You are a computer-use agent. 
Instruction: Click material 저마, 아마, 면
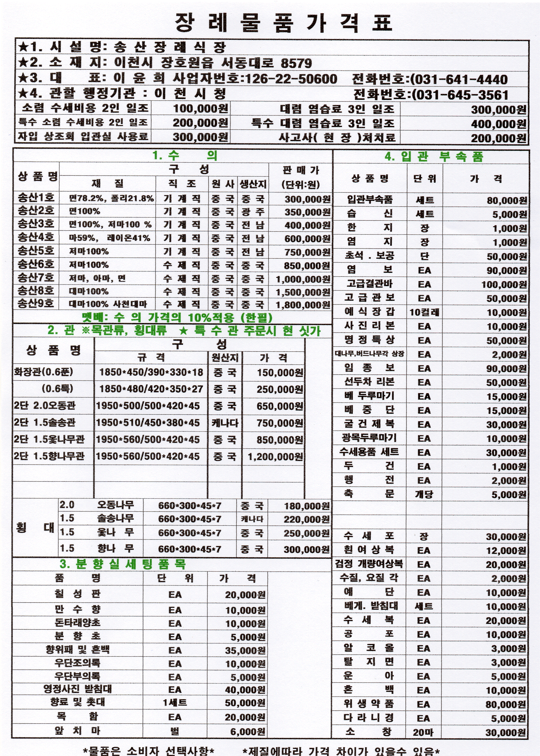click(97, 278)
